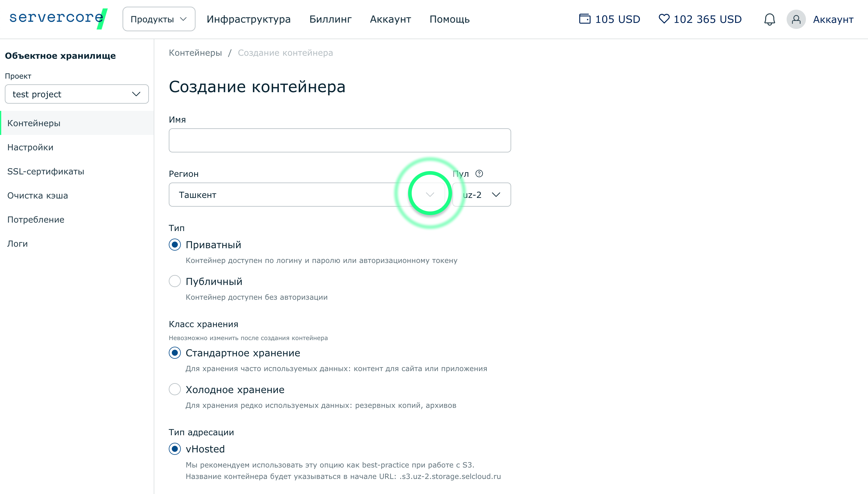Image resolution: width=868 pixels, height=494 pixels.
Task: Select Холодное хранение storage class
Action: pos(175,389)
